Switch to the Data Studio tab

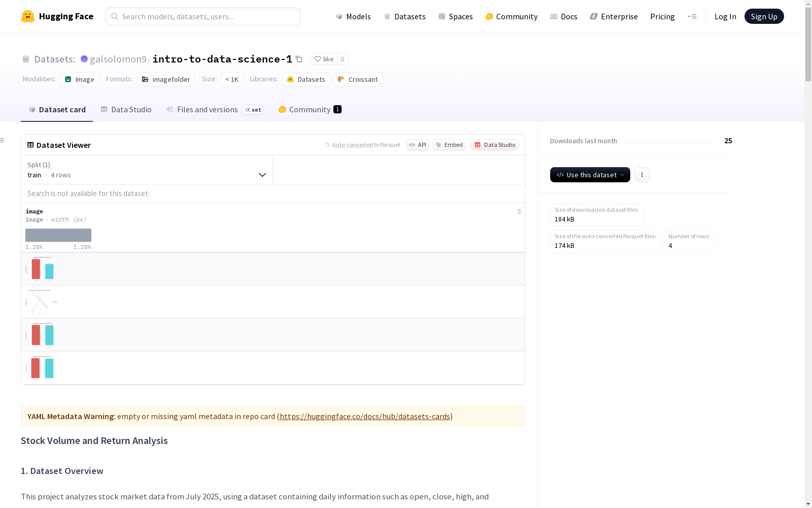126,110
